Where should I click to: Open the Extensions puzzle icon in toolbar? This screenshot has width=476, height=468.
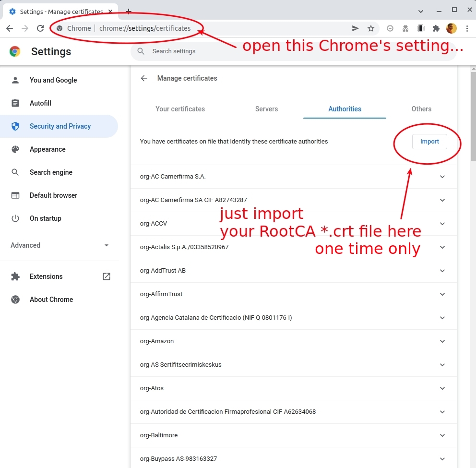point(436,28)
